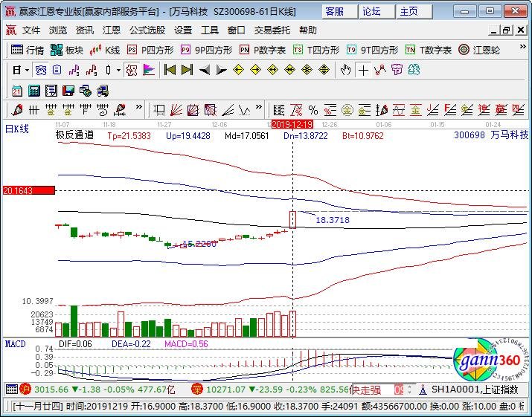Jump to the first bar

[x=170, y=70]
